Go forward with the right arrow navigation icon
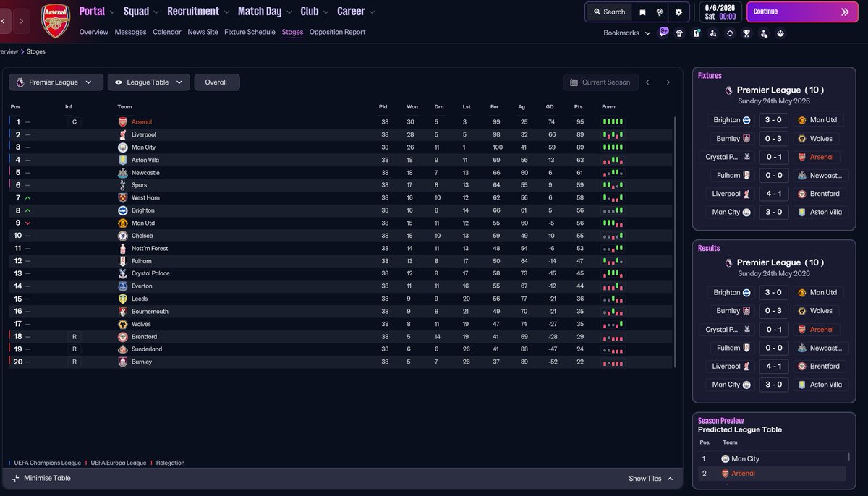Image resolution: width=868 pixels, height=496 pixels. tap(22, 21)
